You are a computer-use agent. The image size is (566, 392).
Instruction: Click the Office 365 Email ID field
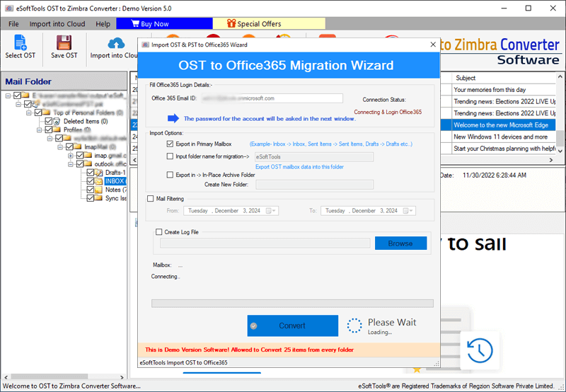point(272,98)
